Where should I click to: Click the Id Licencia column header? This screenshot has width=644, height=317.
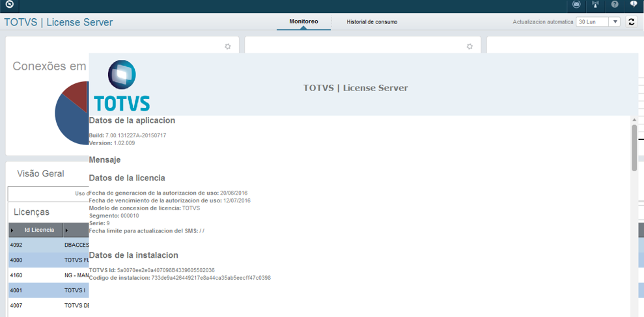(x=36, y=230)
